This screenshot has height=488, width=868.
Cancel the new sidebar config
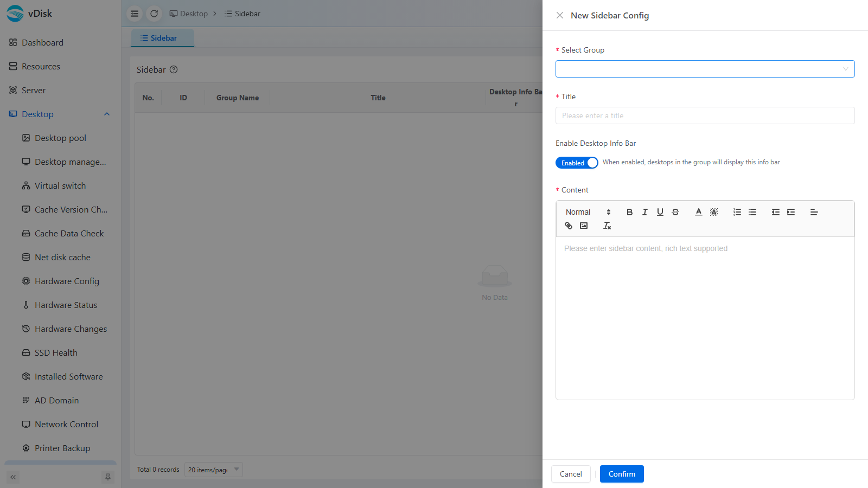[x=571, y=474]
